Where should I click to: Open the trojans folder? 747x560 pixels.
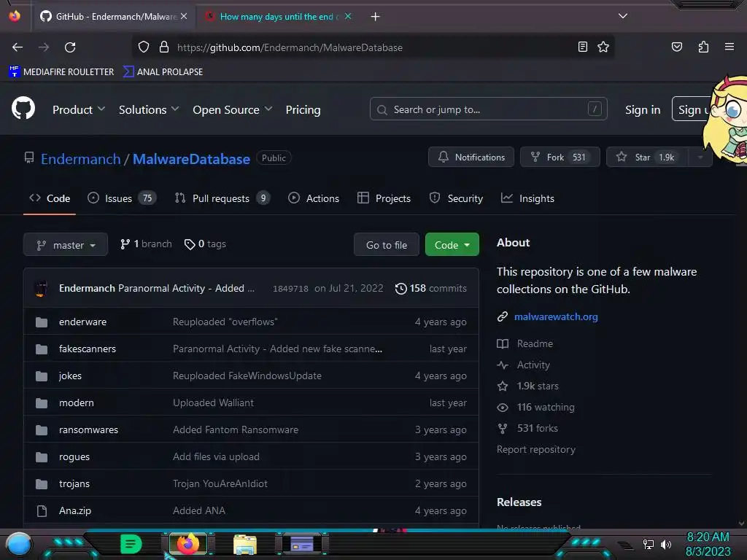(x=74, y=484)
